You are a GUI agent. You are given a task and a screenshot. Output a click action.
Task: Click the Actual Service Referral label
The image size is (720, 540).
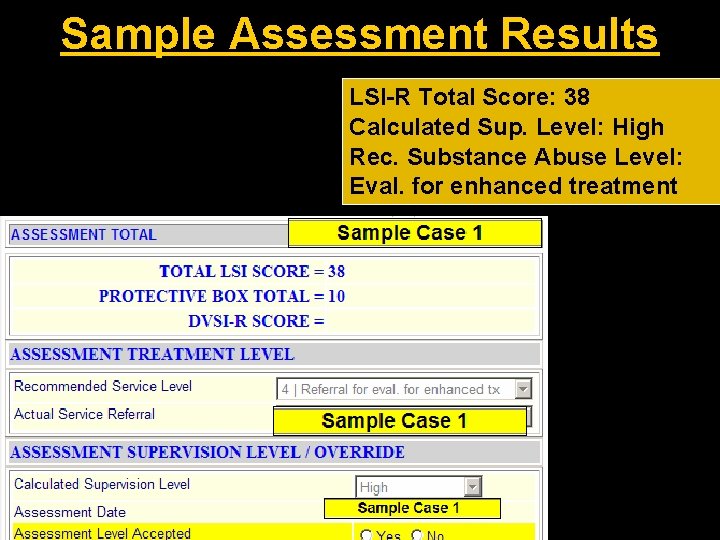(84, 414)
